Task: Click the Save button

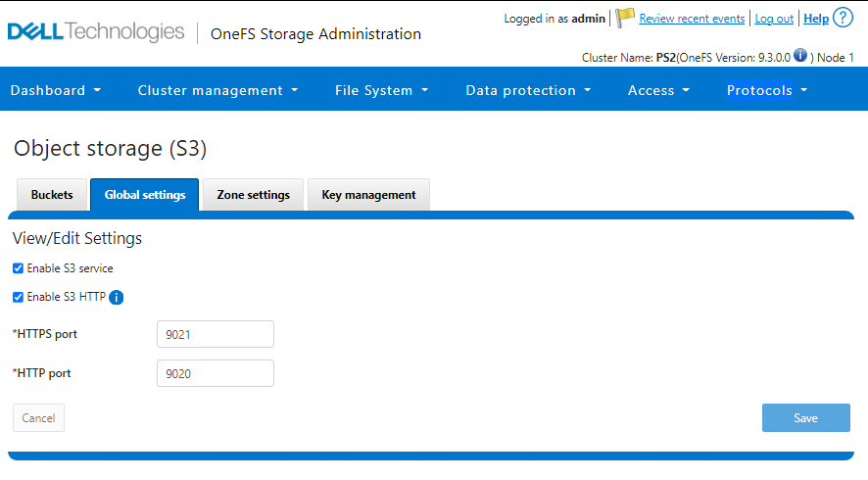Action: coord(805,418)
